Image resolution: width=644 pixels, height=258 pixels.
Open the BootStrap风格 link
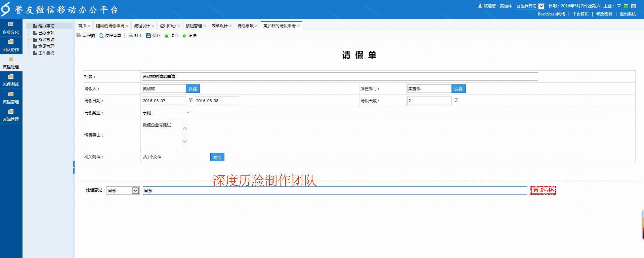coord(551,14)
